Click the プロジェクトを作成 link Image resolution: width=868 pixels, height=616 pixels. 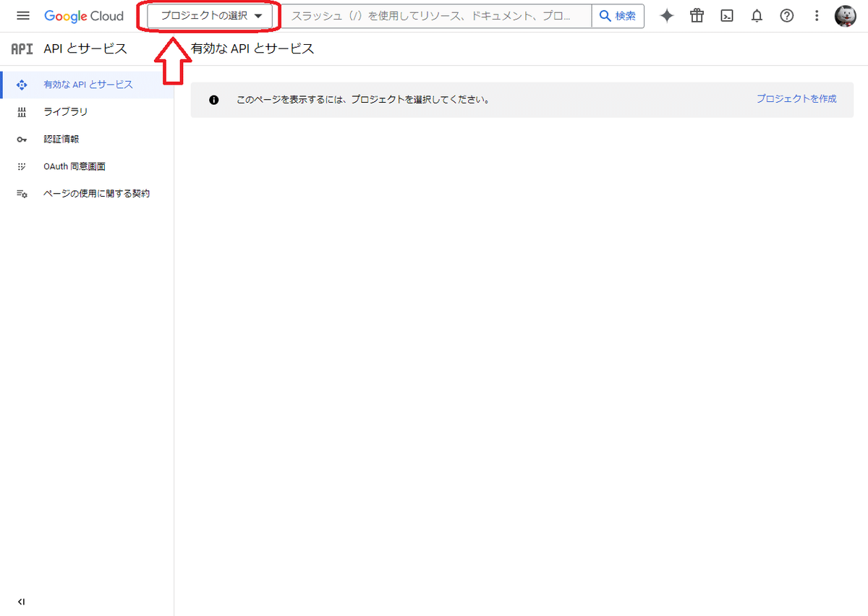[x=796, y=99]
